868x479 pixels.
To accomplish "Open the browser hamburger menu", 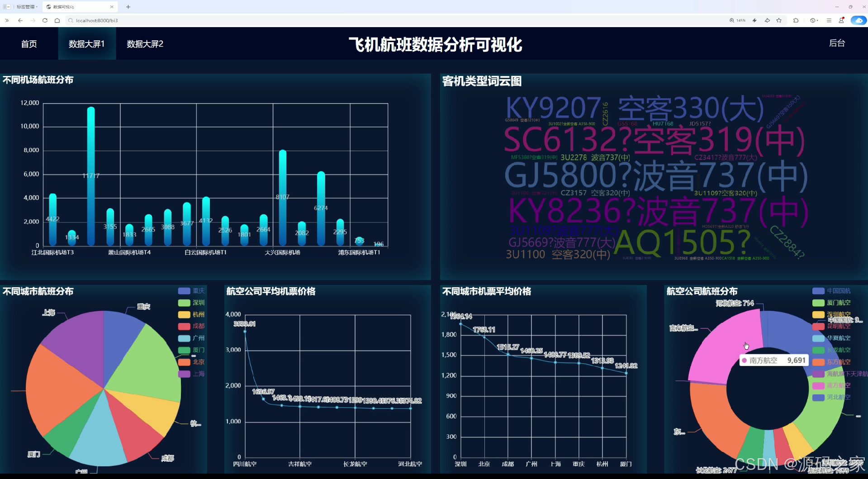I will tap(829, 20).
